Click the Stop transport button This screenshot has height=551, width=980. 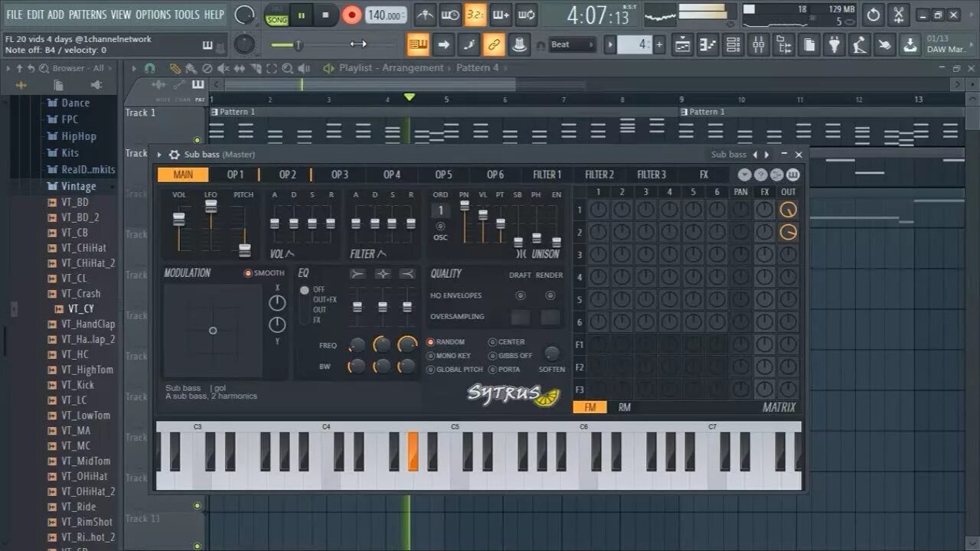pyautogui.click(x=325, y=15)
